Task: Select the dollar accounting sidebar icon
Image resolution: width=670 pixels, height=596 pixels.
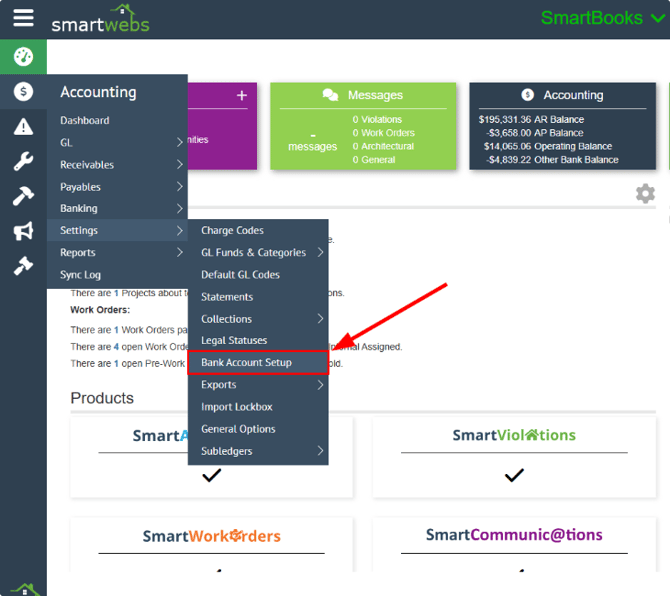Action: pyautogui.click(x=23, y=91)
